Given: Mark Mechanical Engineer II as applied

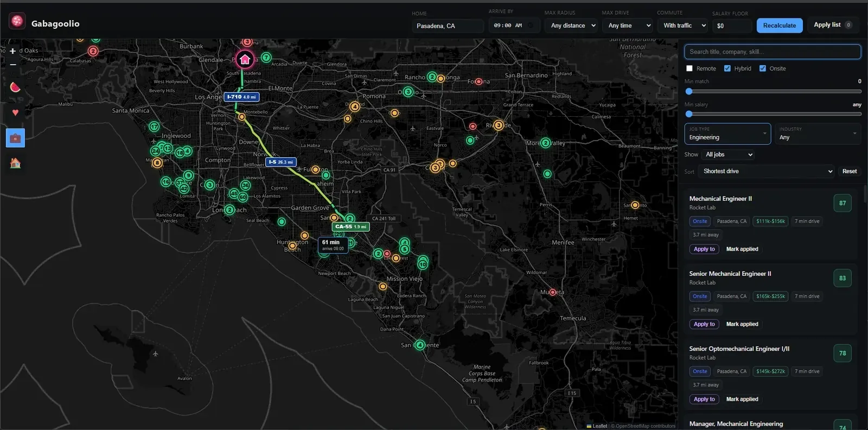Looking at the screenshot, I should pyautogui.click(x=742, y=249).
